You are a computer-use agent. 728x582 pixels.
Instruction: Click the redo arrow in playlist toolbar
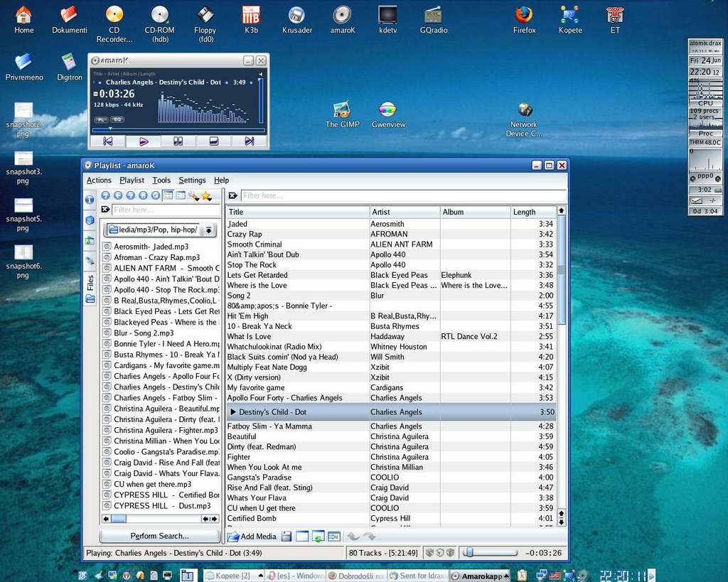[369, 537]
